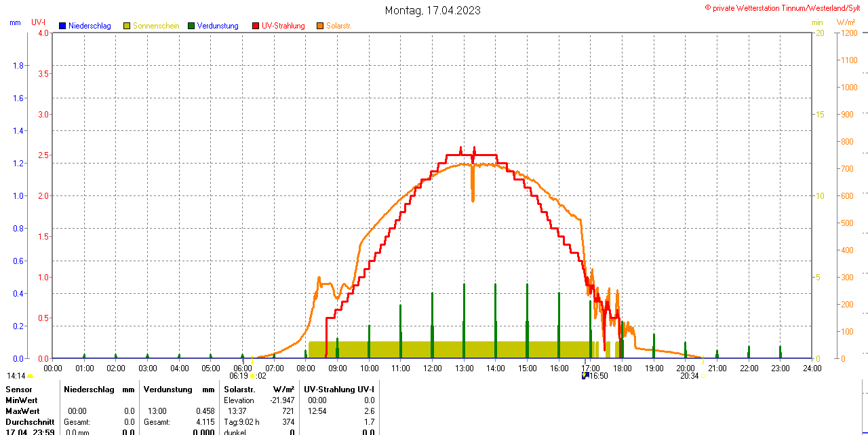This screenshot has height=435, width=868.
Task: Click the sunset marker icon at 20:34
Action: [703, 376]
